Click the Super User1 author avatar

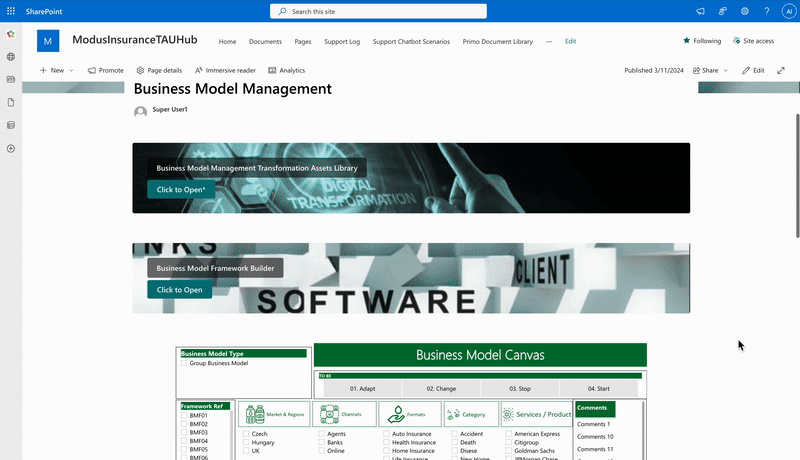140,112
